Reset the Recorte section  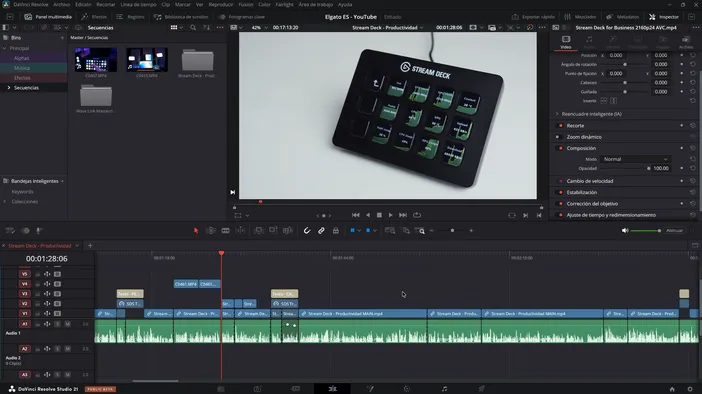click(693, 125)
